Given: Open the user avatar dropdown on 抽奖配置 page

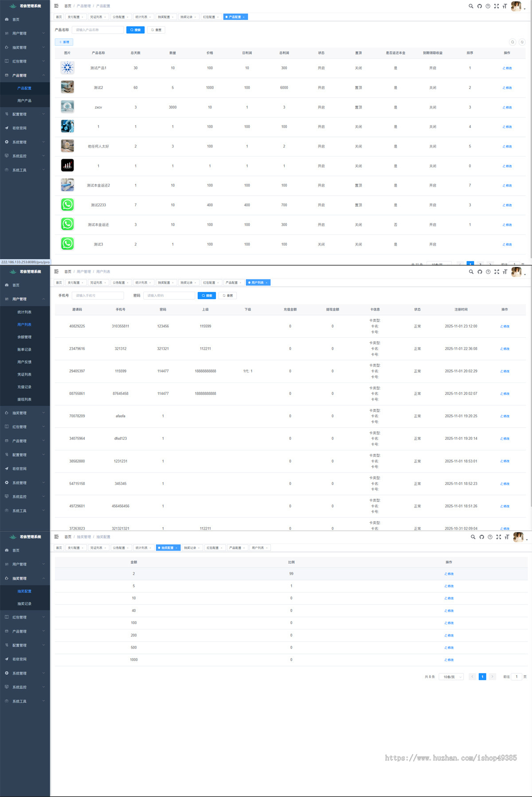Looking at the screenshot, I should coord(520,537).
